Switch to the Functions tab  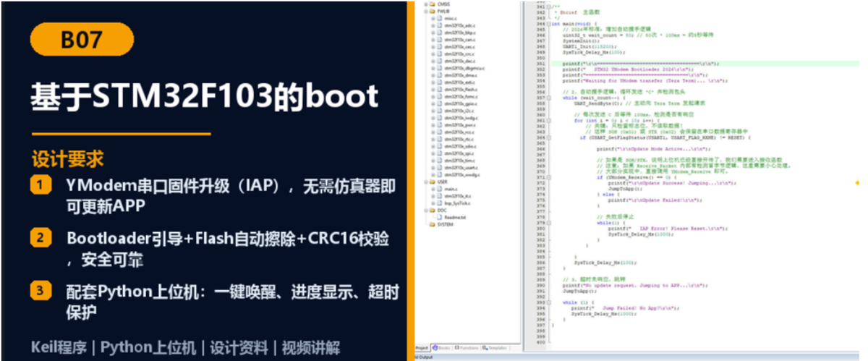(x=467, y=348)
